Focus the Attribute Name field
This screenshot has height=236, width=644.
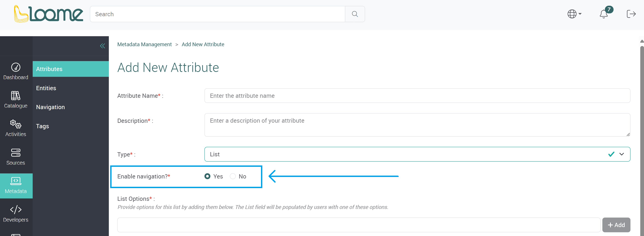click(x=417, y=96)
